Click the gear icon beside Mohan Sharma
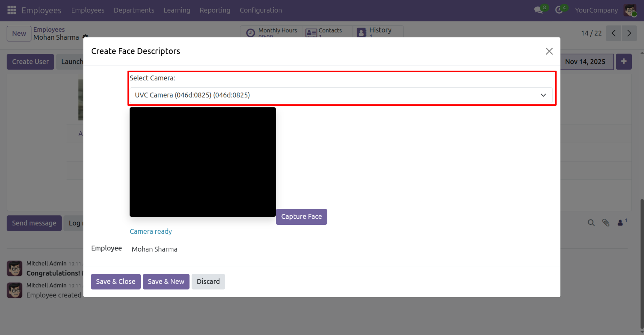 tap(85, 37)
